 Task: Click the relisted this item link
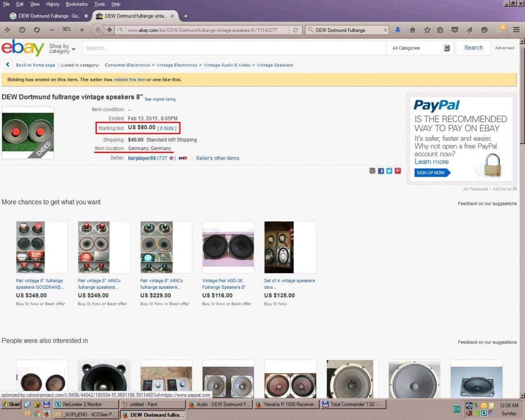[x=129, y=80]
